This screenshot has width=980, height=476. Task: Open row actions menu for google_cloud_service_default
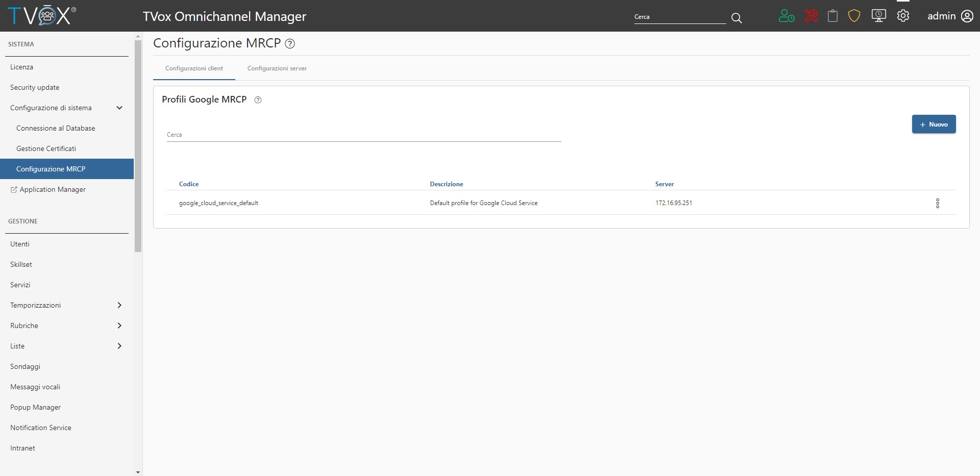[938, 203]
